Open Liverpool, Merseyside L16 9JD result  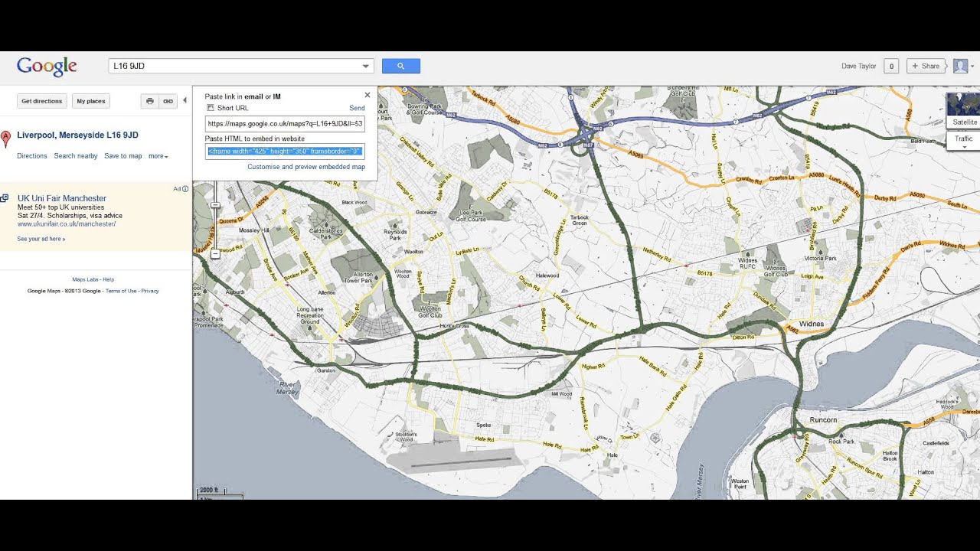78,135
